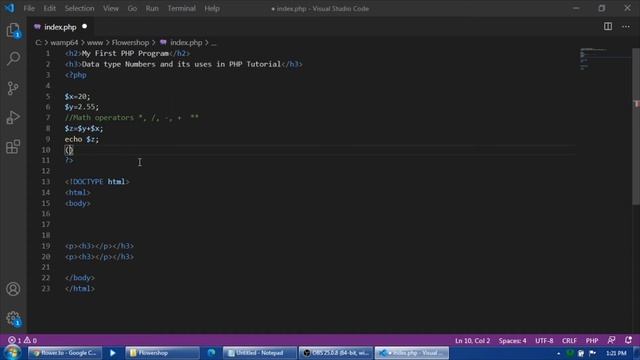Switch to Flowershop folder in taskbar

pyautogui.click(x=162, y=353)
